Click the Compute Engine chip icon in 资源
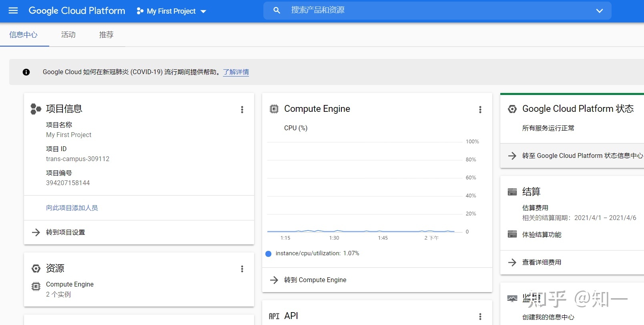The width and height of the screenshot is (644, 325). click(36, 286)
